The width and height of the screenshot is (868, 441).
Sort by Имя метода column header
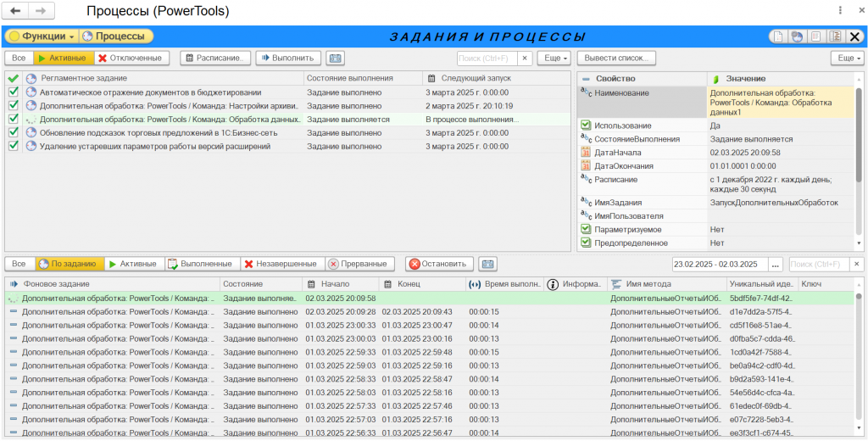666,284
